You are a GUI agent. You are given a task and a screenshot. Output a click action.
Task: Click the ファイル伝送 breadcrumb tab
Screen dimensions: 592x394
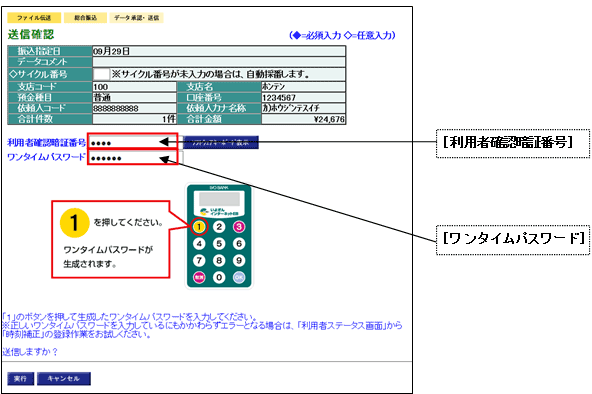[34, 18]
